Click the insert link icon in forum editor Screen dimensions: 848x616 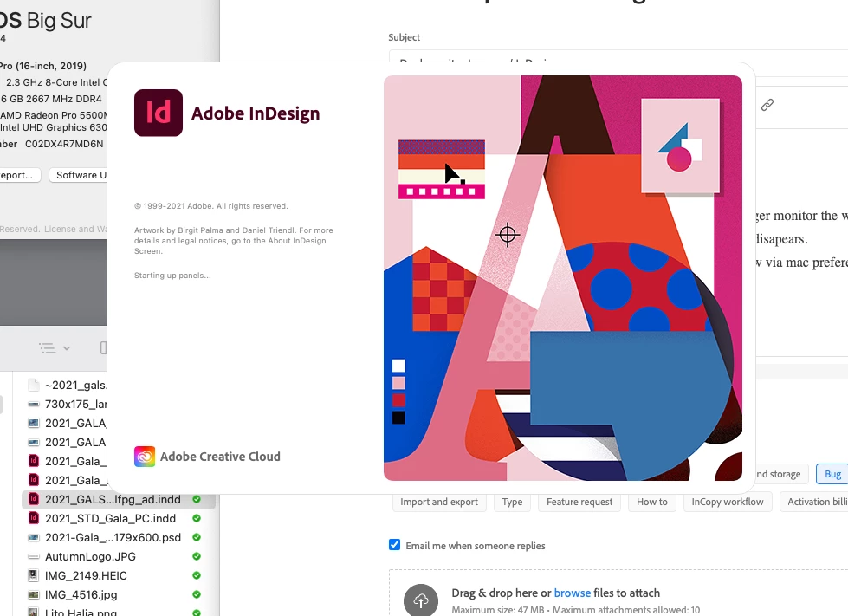(767, 105)
